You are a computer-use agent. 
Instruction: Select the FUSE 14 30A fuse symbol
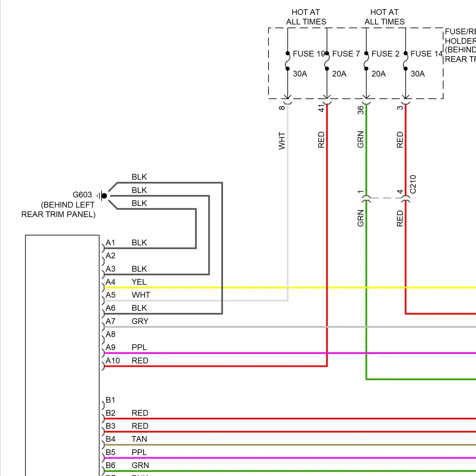tap(405, 60)
